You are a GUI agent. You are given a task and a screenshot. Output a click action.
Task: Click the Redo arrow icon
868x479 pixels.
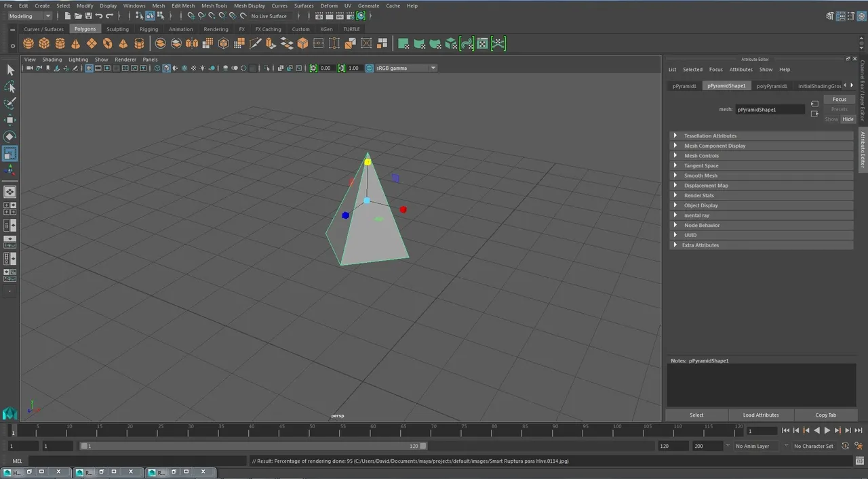(109, 16)
